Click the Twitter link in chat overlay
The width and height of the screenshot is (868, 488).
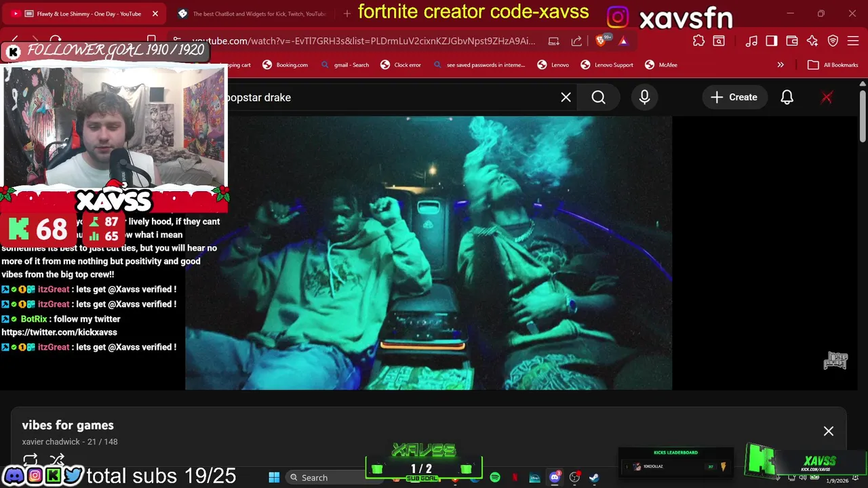tap(59, 332)
